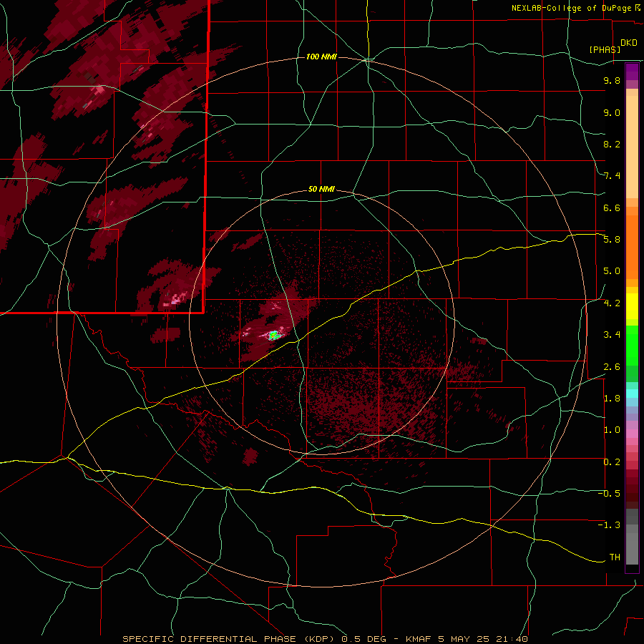The image size is (644, 644).
Task: Click the 0.5 DEG elevation text in caption
Action: 364,639
